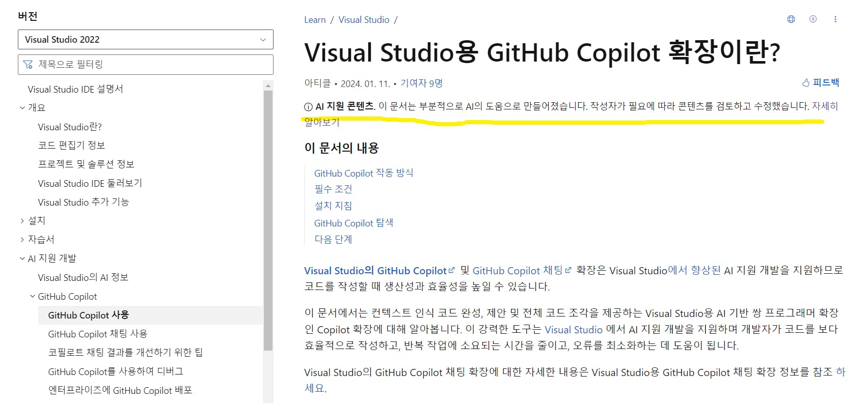Select Visual Studio란? in the sidebar
The width and height of the screenshot is (868, 403).
click(70, 127)
